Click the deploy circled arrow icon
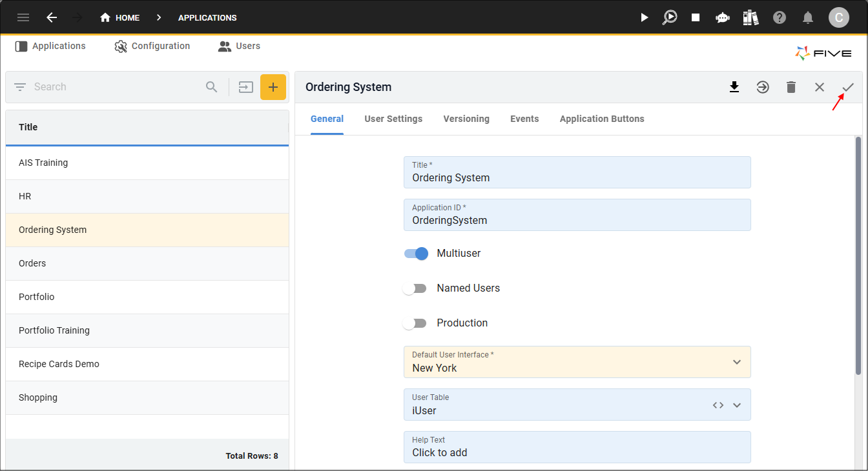The image size is (868, 471). click(763, 87)
